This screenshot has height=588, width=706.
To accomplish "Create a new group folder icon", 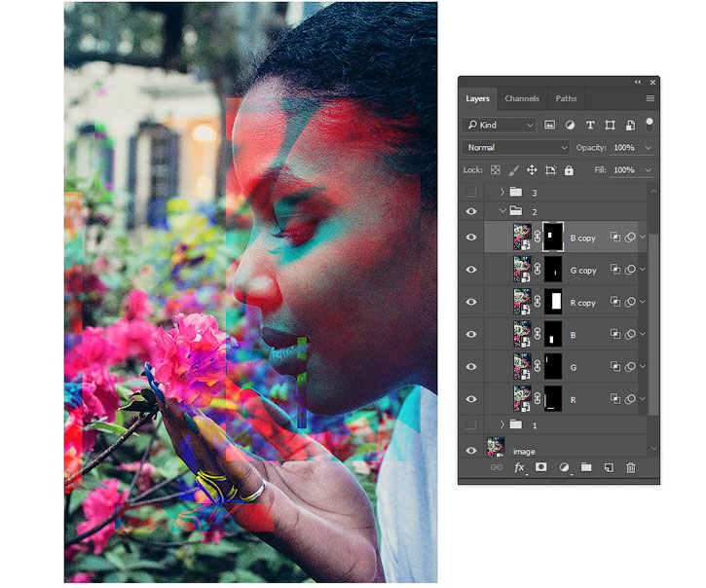I will [x=586, y=467].
